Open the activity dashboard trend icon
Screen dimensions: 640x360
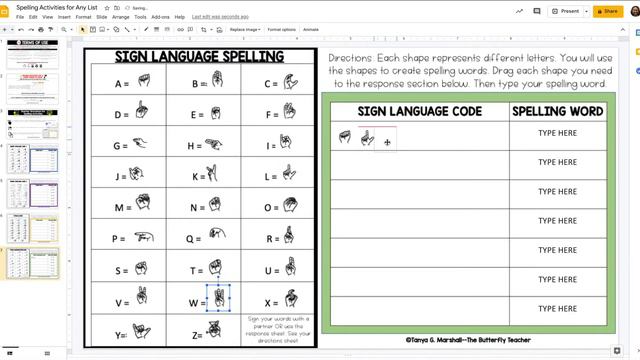(x=519, y=11)
